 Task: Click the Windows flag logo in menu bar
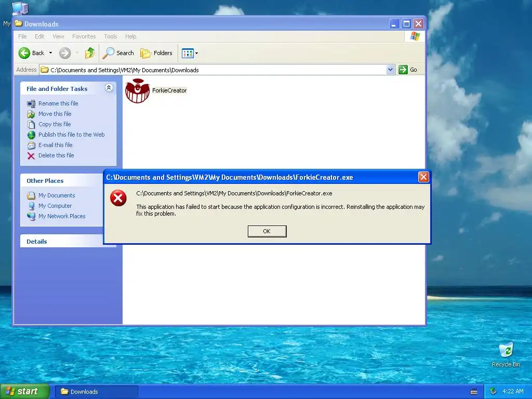(x=415, y=36)
